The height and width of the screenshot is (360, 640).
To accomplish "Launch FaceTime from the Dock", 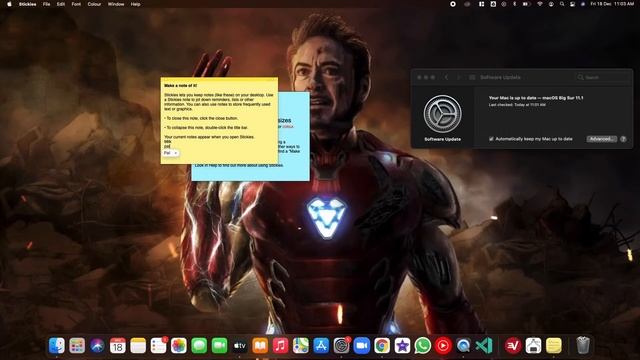I will pyautogui.click(x=220, y=346).
